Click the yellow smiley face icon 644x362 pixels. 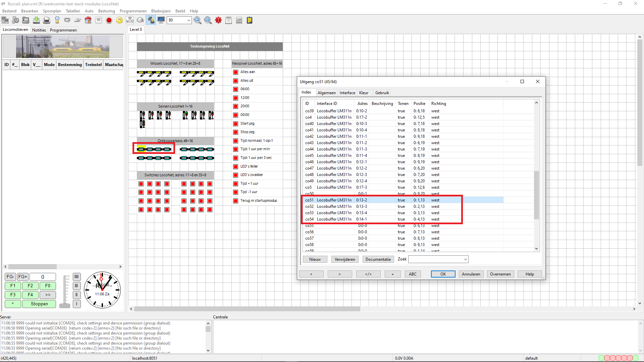[x=119, y=20]
